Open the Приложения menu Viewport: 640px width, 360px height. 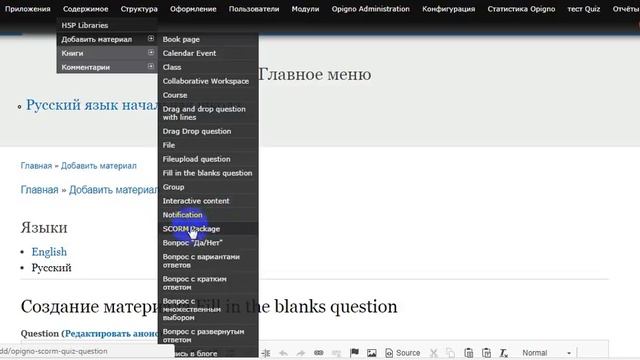point(28,9)
